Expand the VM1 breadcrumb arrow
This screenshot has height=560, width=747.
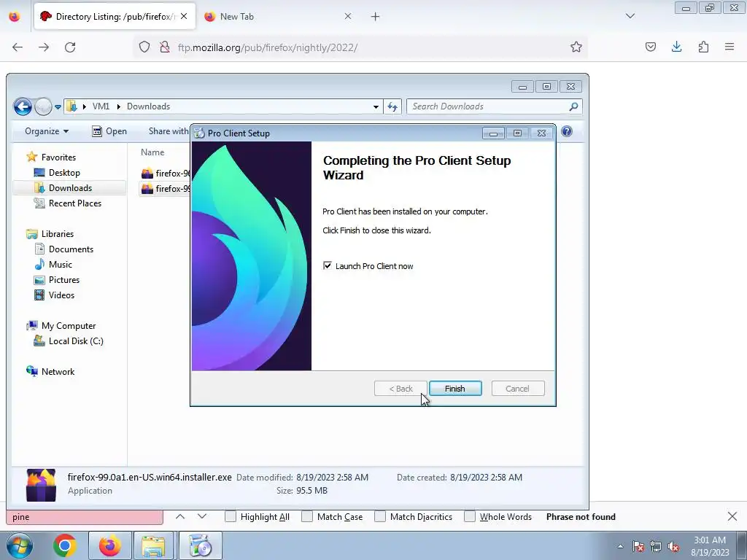(119, 106)
